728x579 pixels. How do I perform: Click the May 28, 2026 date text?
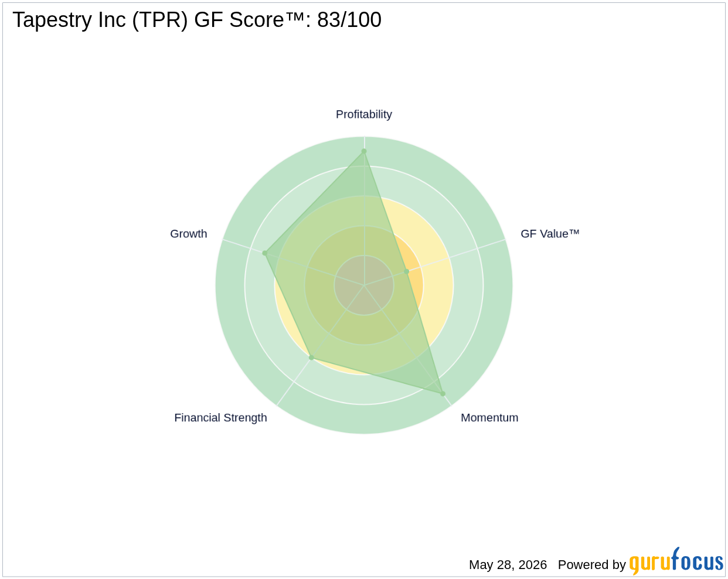point(508,564)
